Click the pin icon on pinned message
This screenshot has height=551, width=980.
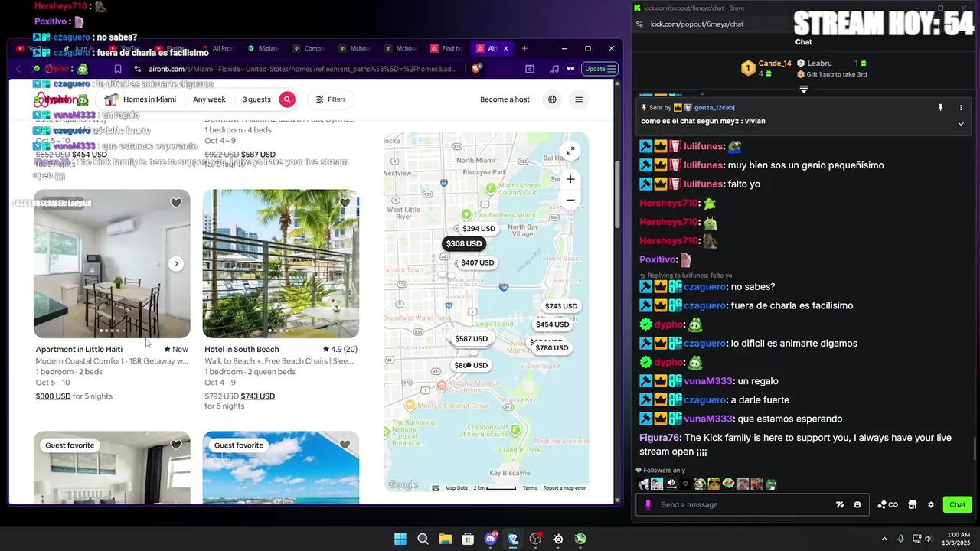pyautogui.click(x=940, y=108)
